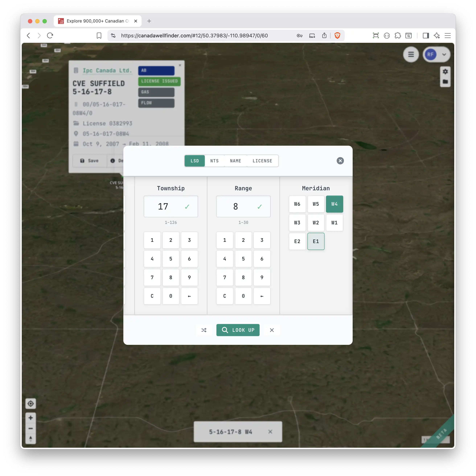Open the Brave Shields icon in the address bar
Screen dimensions: 476x476
click(x=337, y=36)
